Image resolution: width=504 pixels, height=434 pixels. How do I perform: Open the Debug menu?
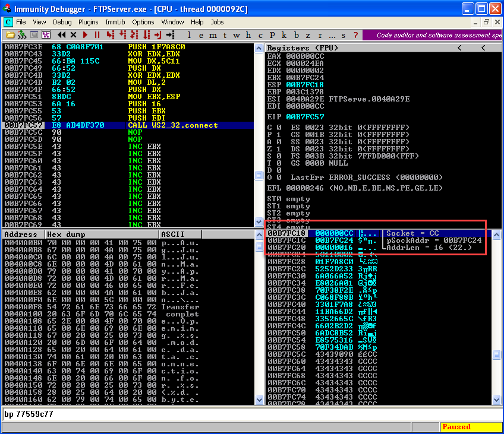[62, 22]
